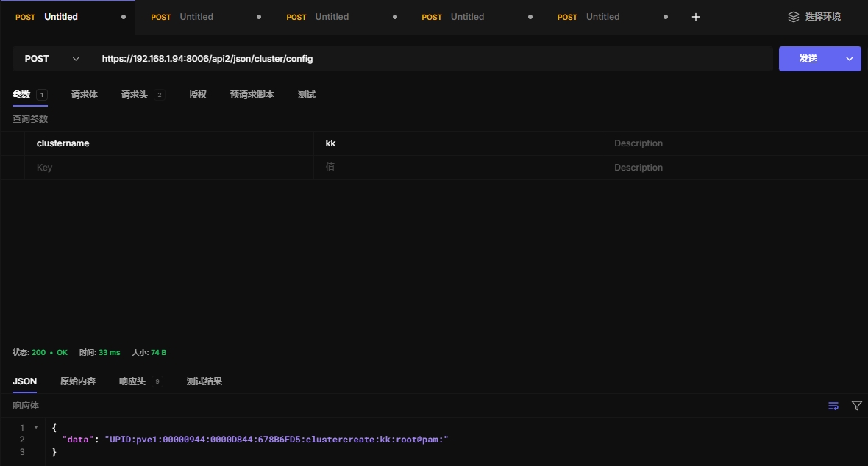Open the 选择环境 environment selector
This screenshot has height=466, width=868.
click(x=822, y=17)
